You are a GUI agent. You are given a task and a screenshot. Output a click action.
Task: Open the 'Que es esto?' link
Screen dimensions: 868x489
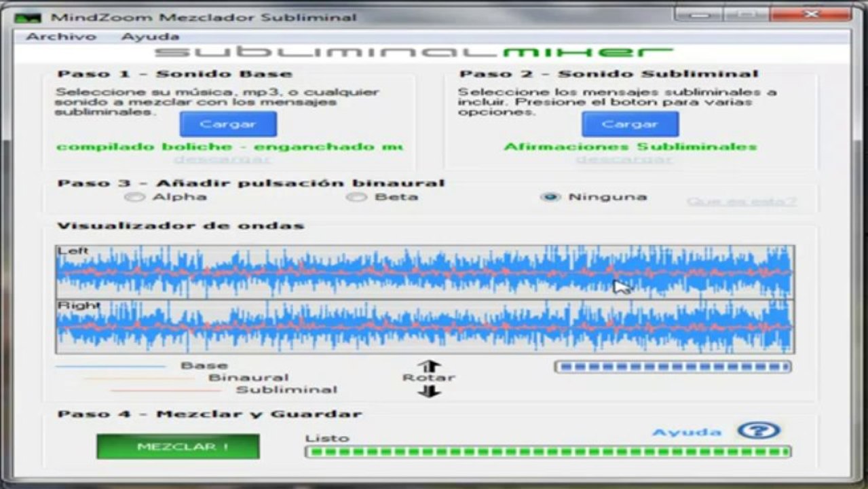coord(742,202)
